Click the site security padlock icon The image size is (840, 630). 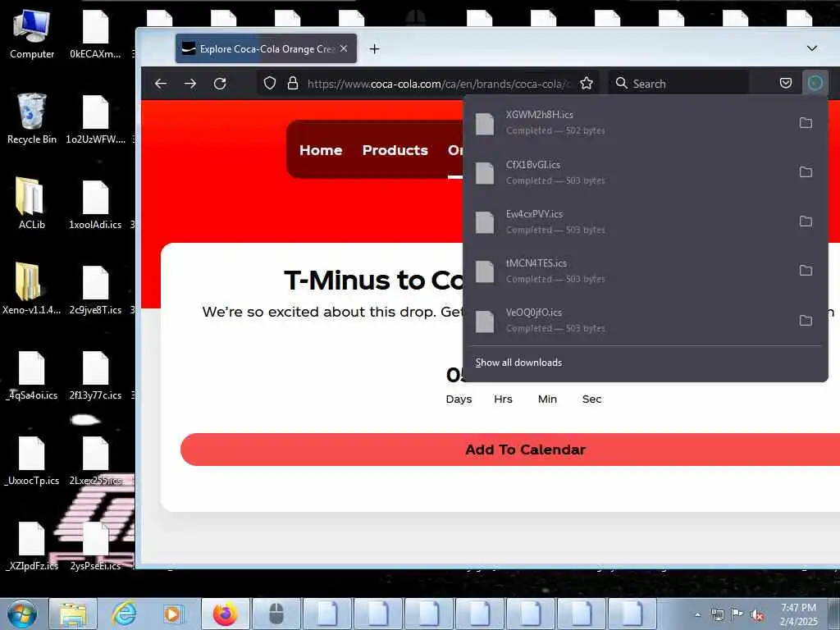(293, 83)
